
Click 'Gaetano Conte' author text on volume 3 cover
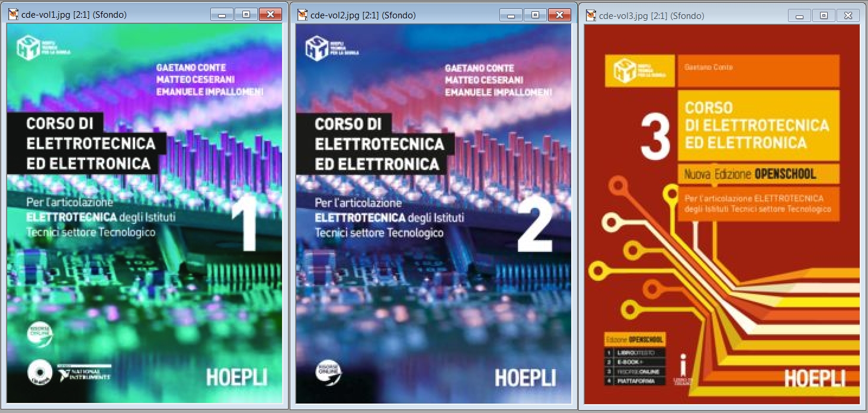tap(708, 68)
